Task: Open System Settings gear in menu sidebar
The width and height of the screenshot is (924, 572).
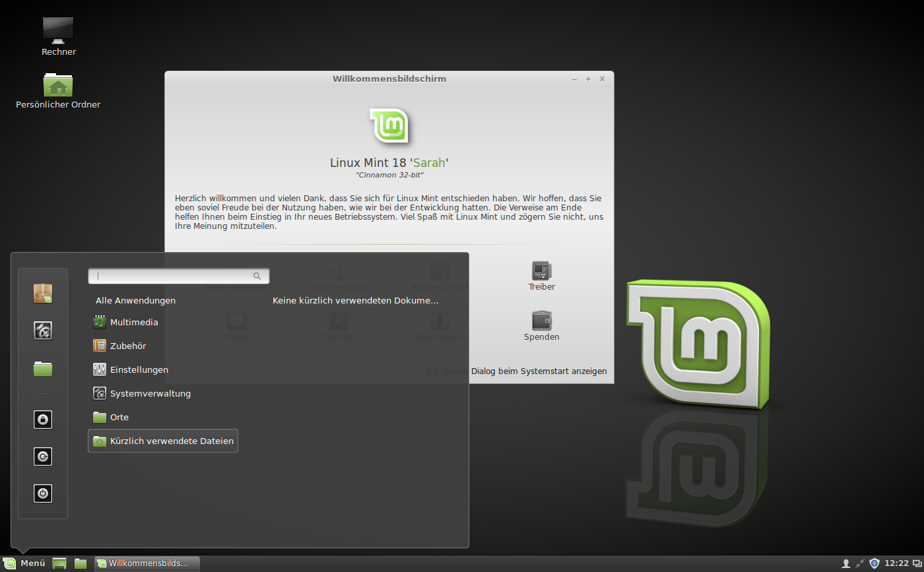Action: coord(43,331)
